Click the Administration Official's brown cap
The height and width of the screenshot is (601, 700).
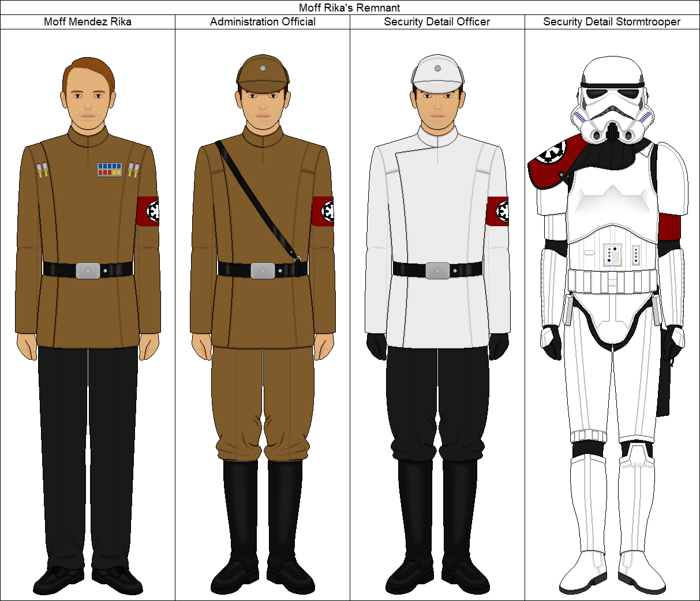tap(263, 74)
